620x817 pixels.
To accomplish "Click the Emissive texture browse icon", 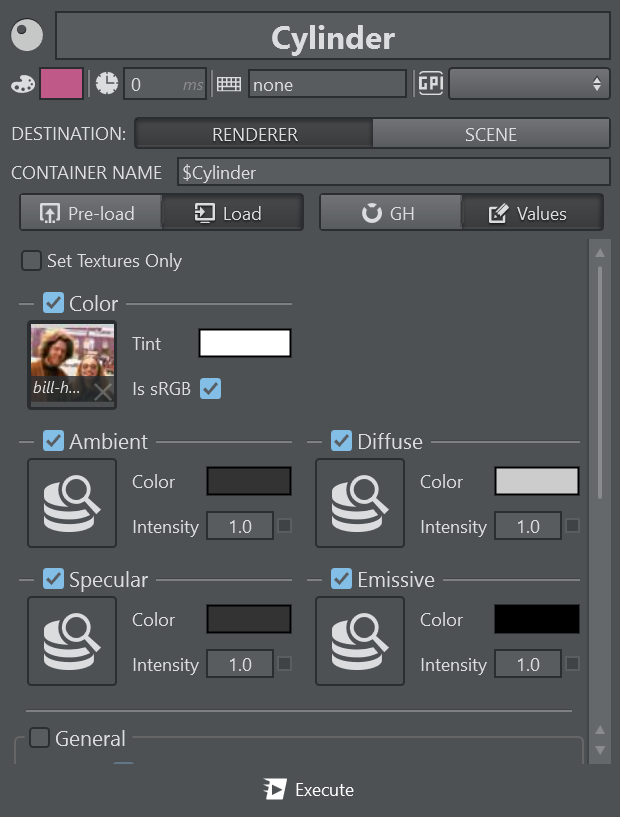I will point(360,641).
